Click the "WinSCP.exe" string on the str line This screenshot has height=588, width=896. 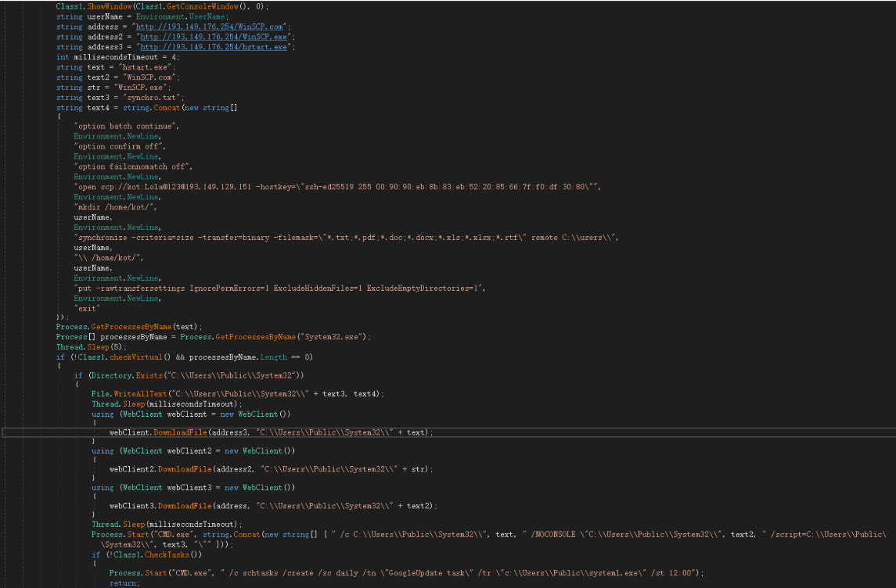coord(141,88)
